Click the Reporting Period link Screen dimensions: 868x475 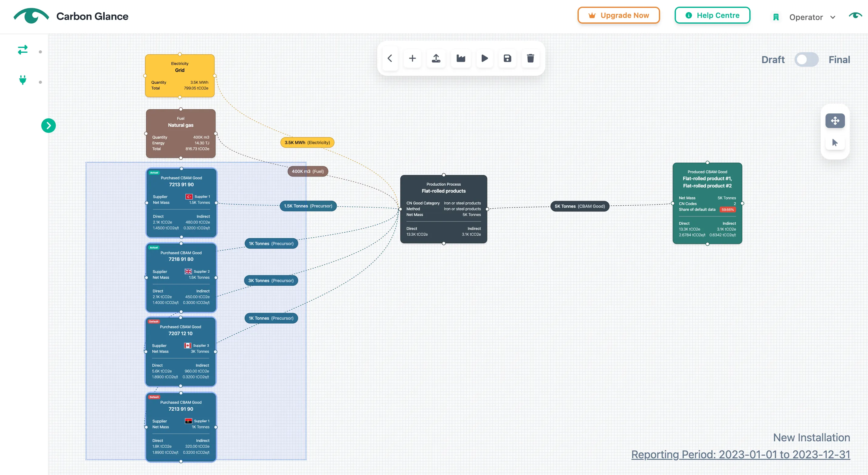coord(741,454)
